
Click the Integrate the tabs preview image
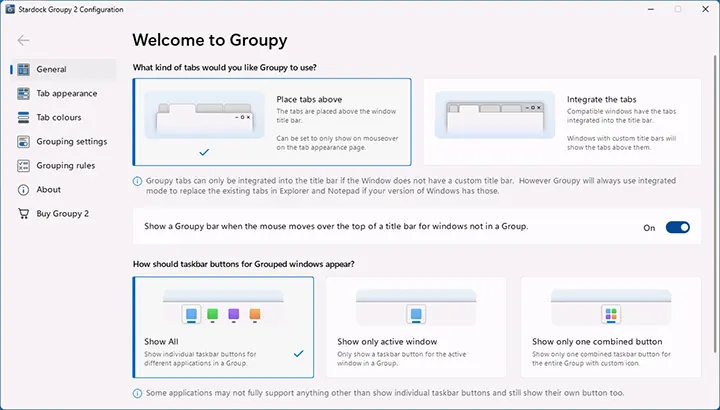[x=495, y=115]
